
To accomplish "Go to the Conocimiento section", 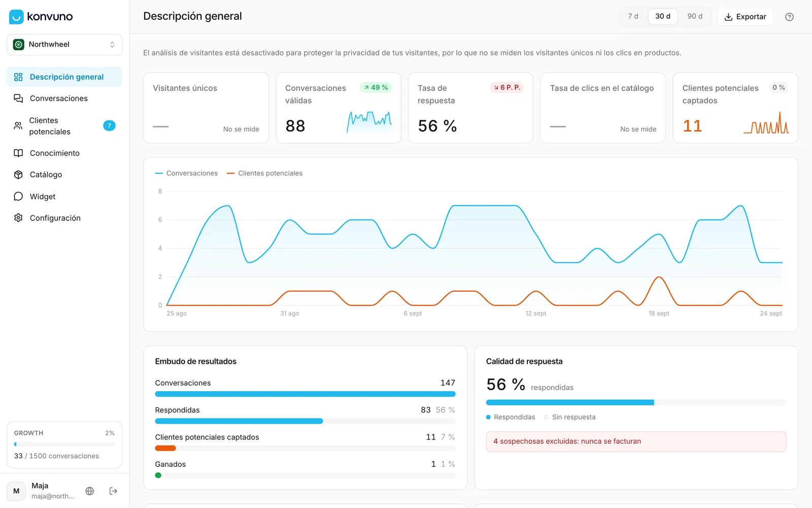I will (x=64, y=153).
